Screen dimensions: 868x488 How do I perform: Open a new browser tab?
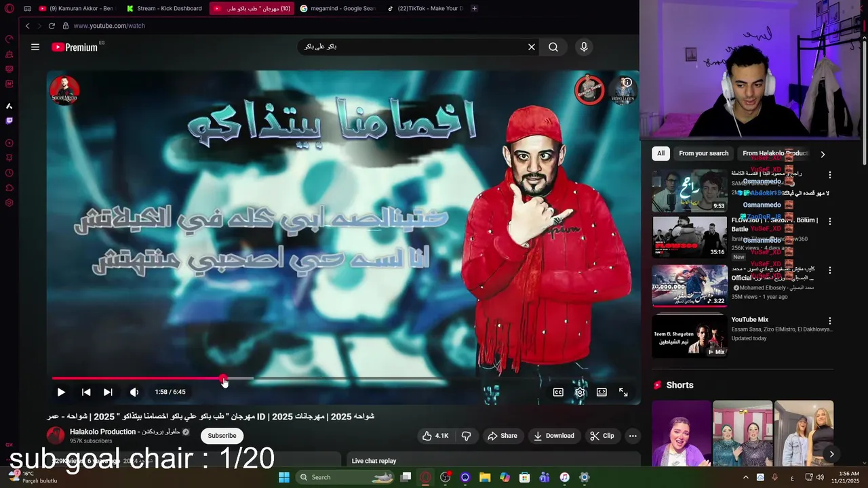pos(474,8)
